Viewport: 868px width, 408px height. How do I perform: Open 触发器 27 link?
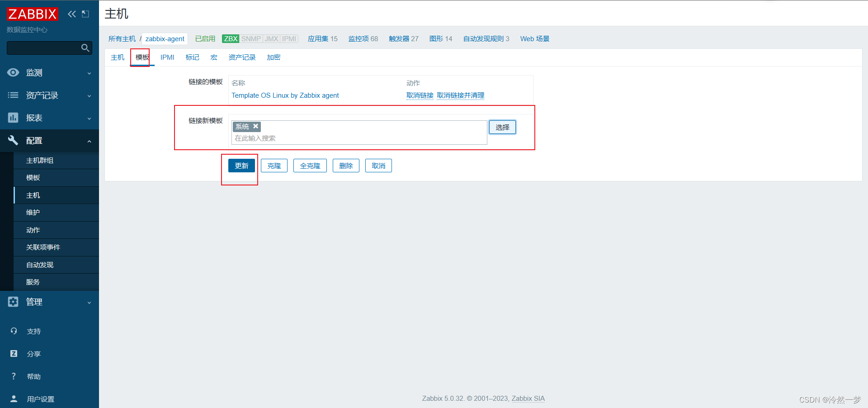click(404, 39)
